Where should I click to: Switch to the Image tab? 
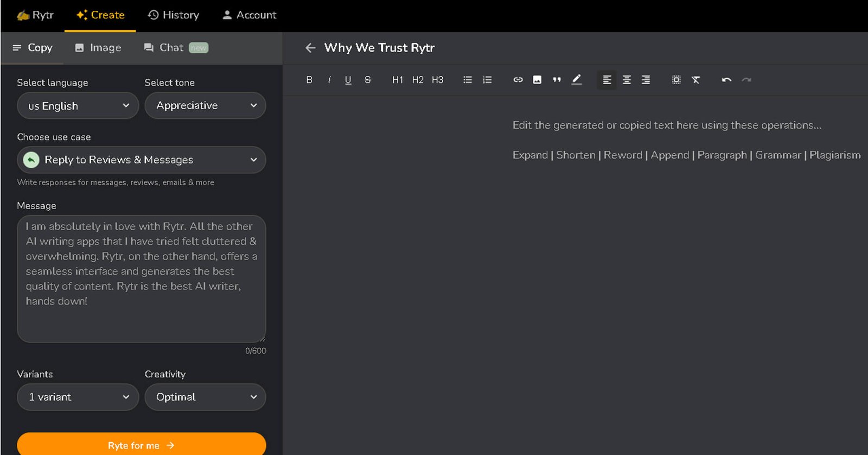click(x=98, y=48)
